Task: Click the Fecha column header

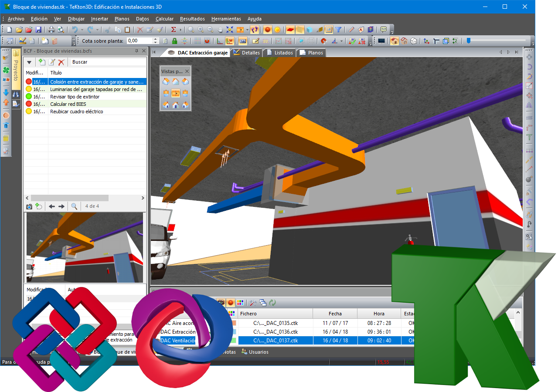Action: pos(335,314)
